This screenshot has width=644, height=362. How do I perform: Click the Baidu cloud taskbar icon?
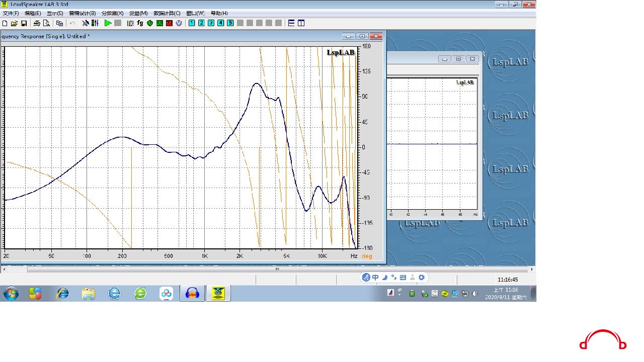click(167, 293)
